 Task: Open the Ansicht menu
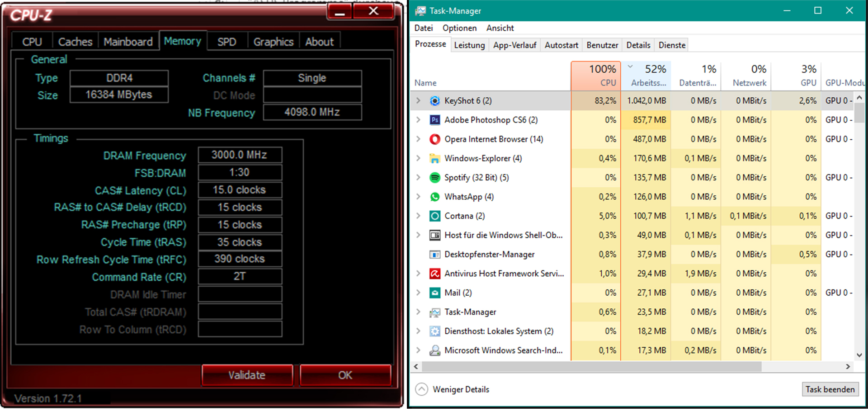tap(500, 28)
